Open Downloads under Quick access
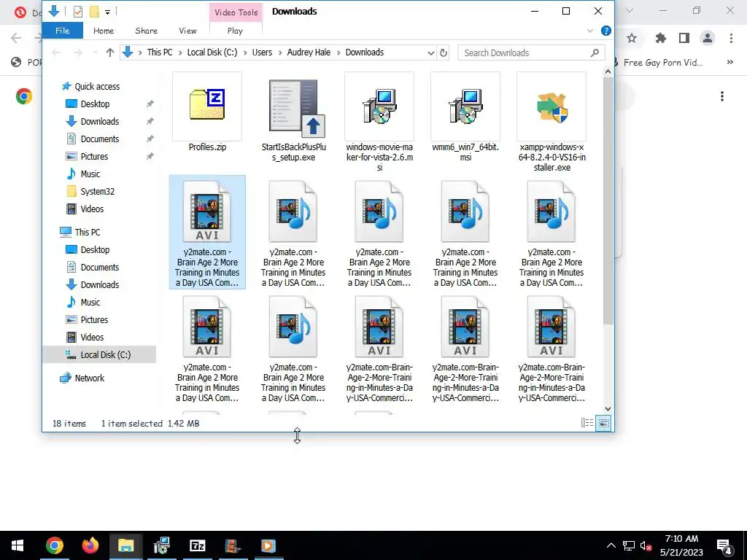The image size is (747, 560). [99, 122]
